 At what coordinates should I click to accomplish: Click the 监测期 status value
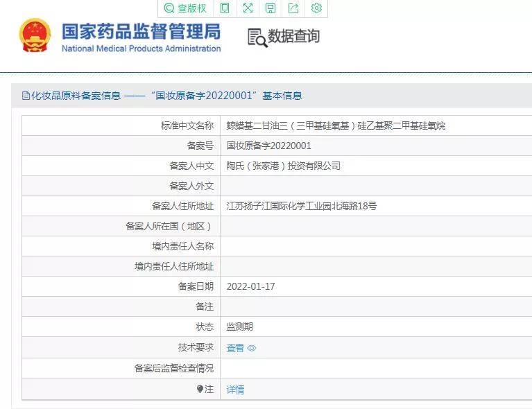[x=239, y=327]
